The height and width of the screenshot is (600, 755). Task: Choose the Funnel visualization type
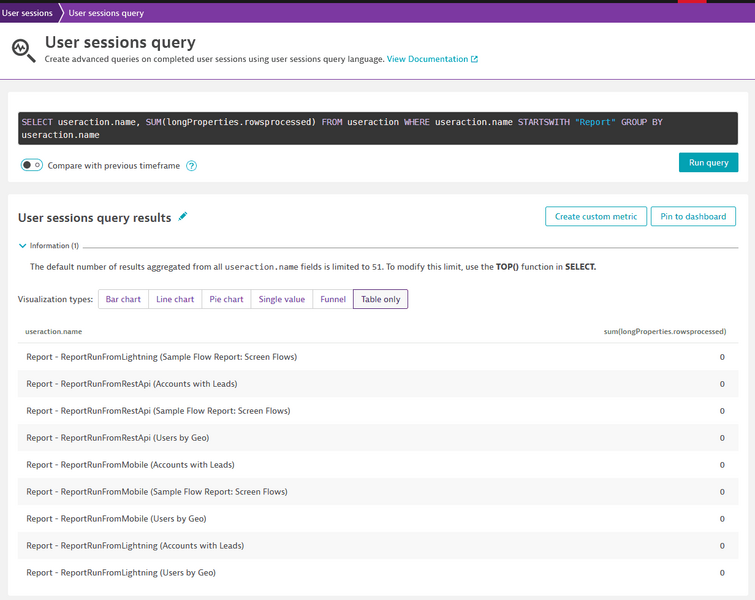click(x=332, y=299)
